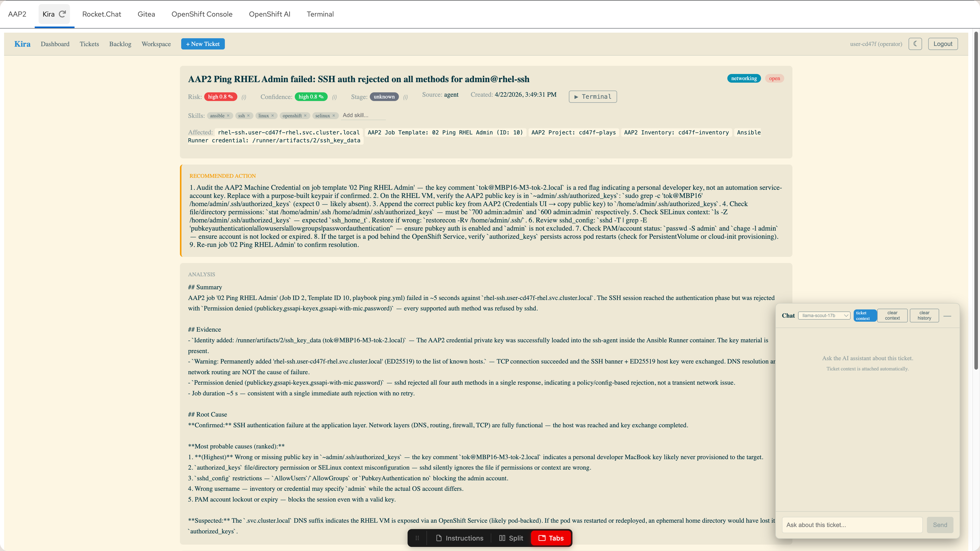Grab the drag handle on the bottom toolbar
Image resolution: width=980 pixels, height=551 pixels.
click(x=417, y=538)
